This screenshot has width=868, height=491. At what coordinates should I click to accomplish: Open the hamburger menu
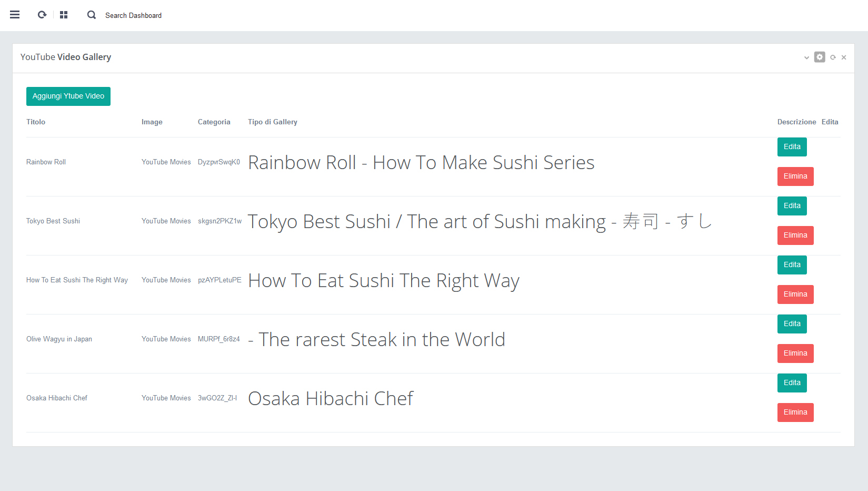[x=15, y=15]
